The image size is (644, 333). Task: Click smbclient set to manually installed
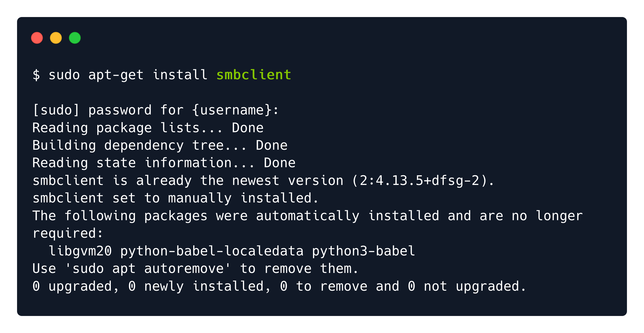[175, 198]
